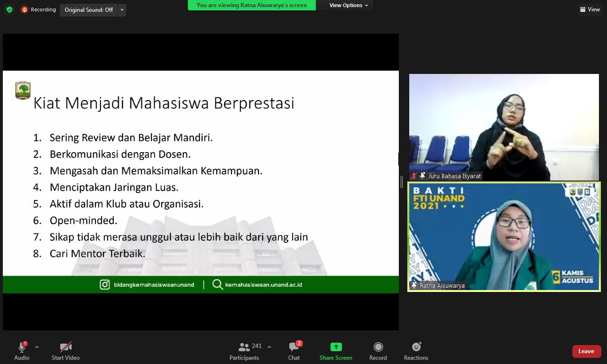Click the Record icon
This screenshot has height=364, width=607.
pyautogui.click(x=378, y=347)
